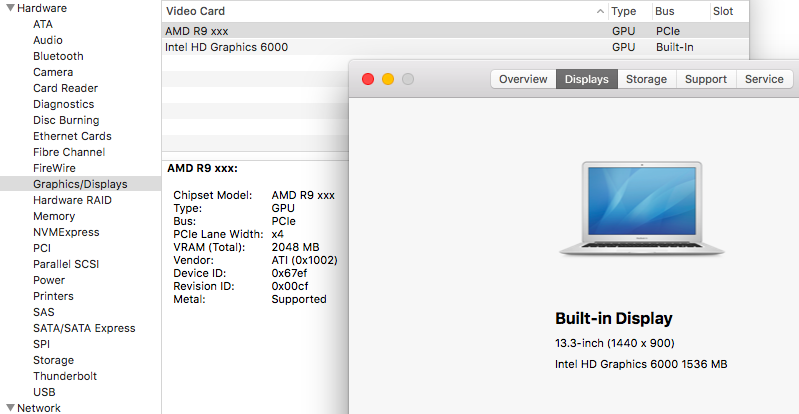The image size is (799, 414).
Task: Click the Chipset Model value AMD R9 xxx
Action: [x=303, y=195]
